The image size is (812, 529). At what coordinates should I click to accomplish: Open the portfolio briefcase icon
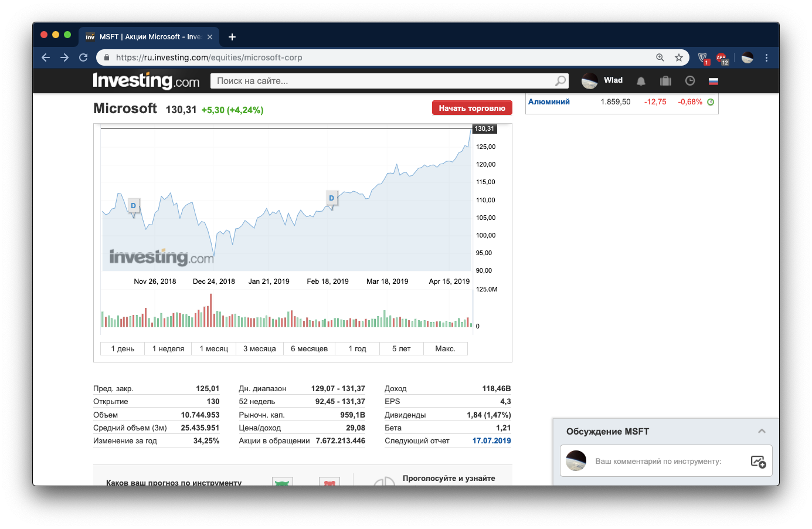[665, 81]
